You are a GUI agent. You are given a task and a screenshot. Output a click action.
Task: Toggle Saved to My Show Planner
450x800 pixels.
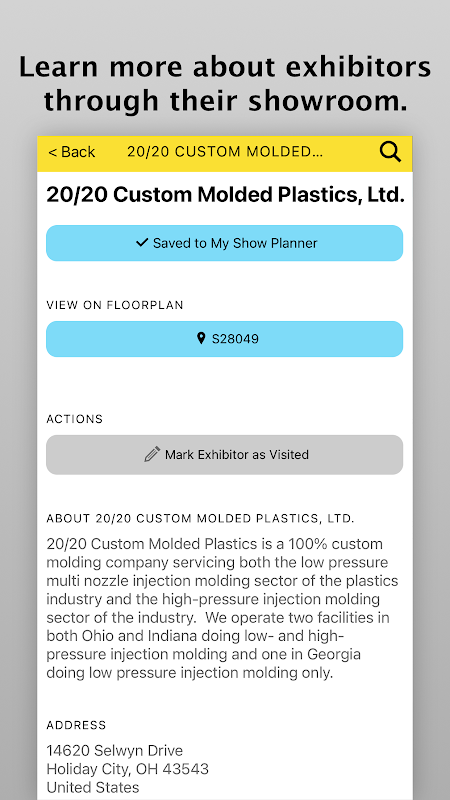click(x=224, y=243)
